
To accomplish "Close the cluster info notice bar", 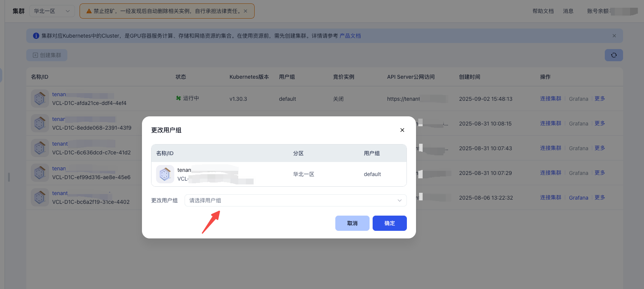I will pyautogui.click(x=614, y=36).
